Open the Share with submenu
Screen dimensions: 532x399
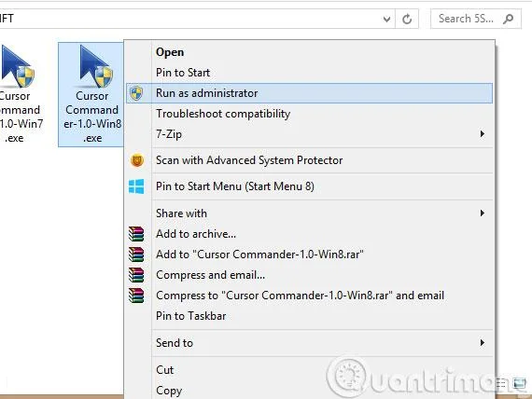[309, 213]
